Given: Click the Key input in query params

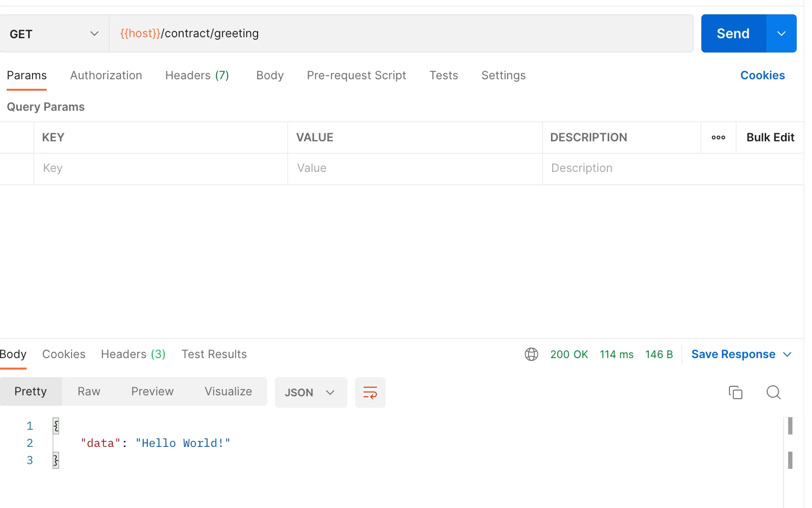Looking at the screenshot, I should coord(161,169).
